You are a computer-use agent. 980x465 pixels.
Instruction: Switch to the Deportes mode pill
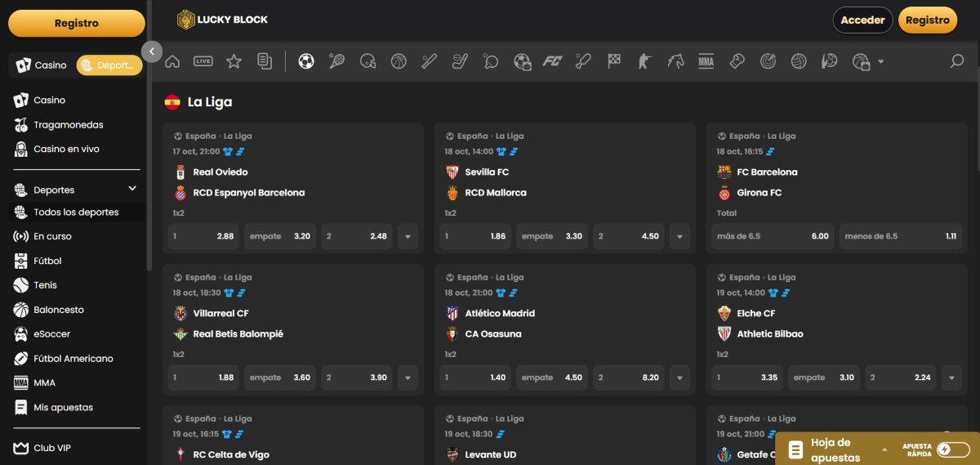[109, 65]
